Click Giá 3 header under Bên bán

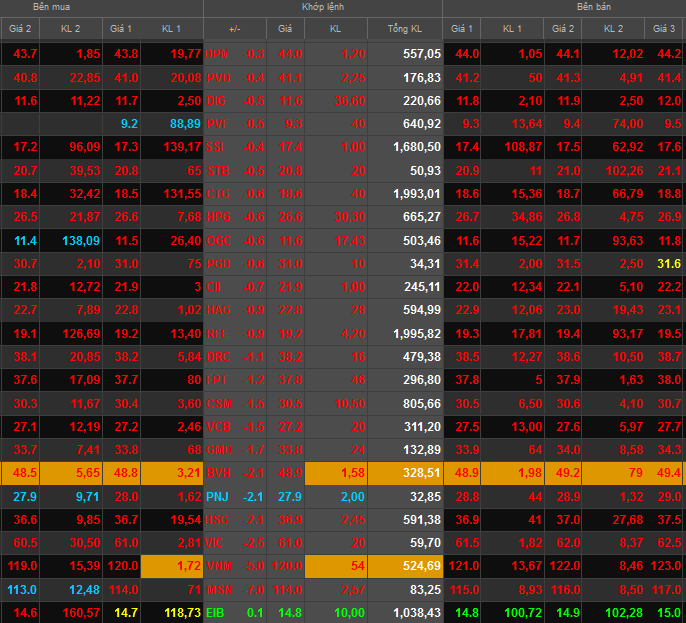(665, 29)
